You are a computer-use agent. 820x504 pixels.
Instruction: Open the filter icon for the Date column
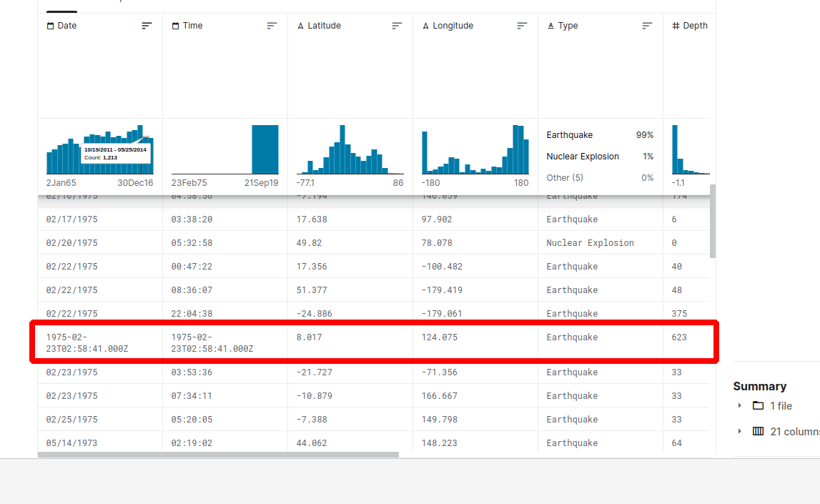coord(147,25)
